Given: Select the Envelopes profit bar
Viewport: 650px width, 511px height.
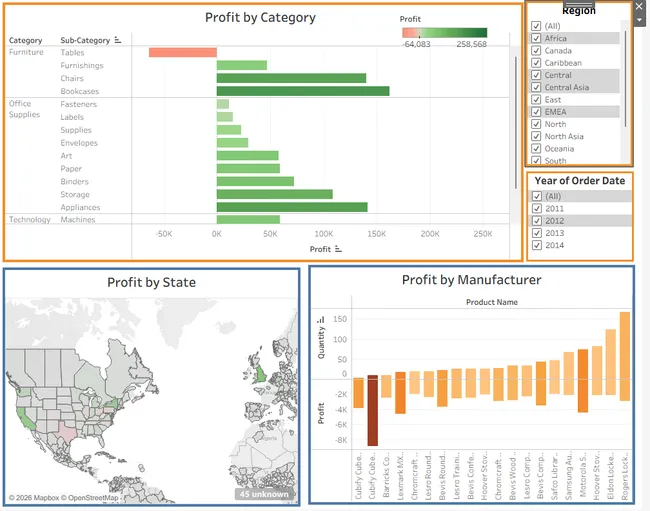Looking at the screenshot, I should (232, 143).
